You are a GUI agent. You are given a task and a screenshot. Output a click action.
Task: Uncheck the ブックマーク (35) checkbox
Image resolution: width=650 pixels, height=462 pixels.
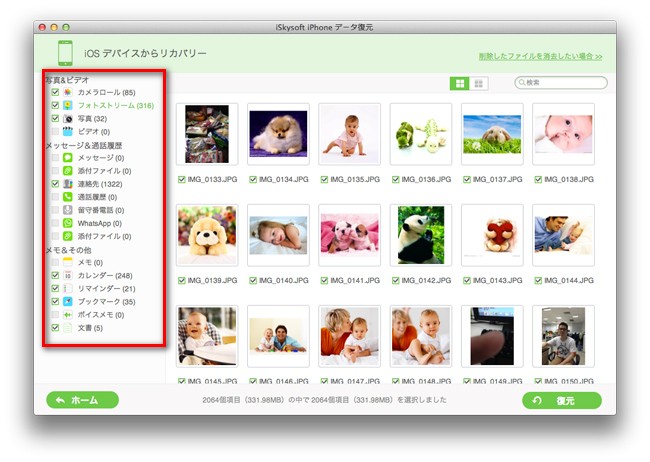(55, 302)
